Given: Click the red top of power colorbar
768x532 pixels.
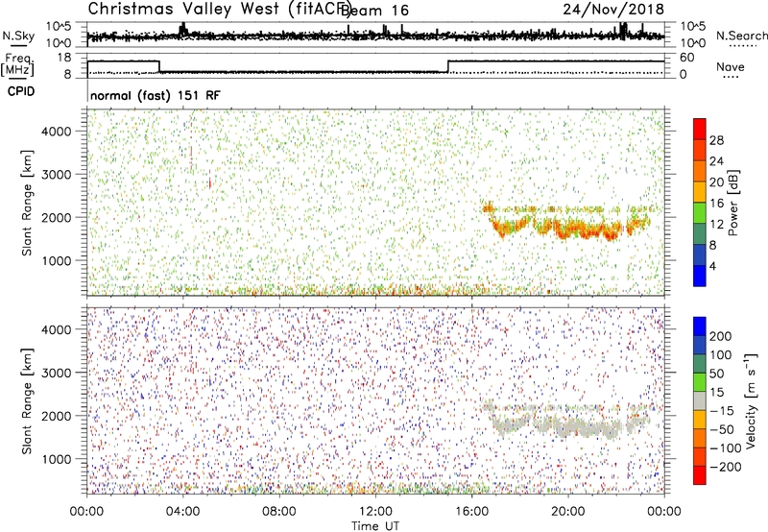Looking at the screenshot, I should 700,129.
